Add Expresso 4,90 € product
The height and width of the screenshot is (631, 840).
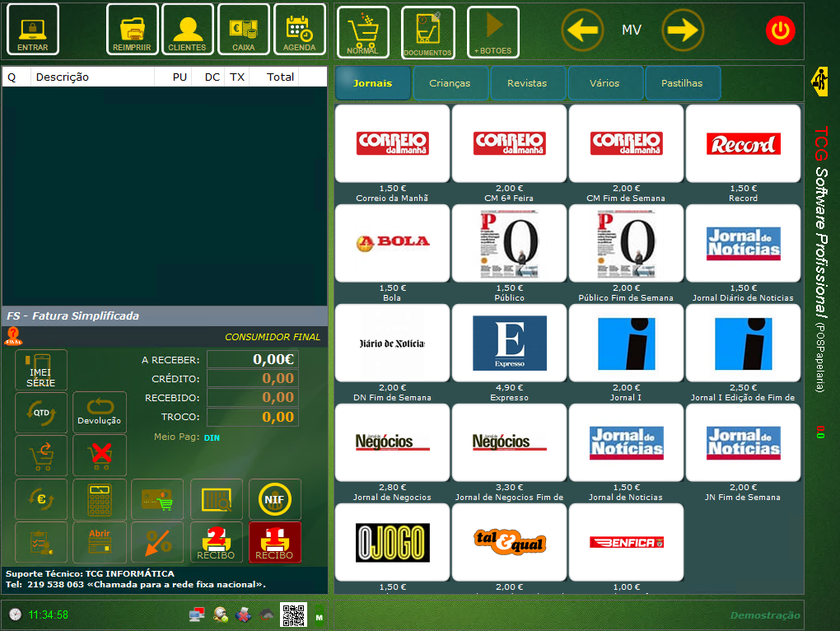click(x=509, y=343)
